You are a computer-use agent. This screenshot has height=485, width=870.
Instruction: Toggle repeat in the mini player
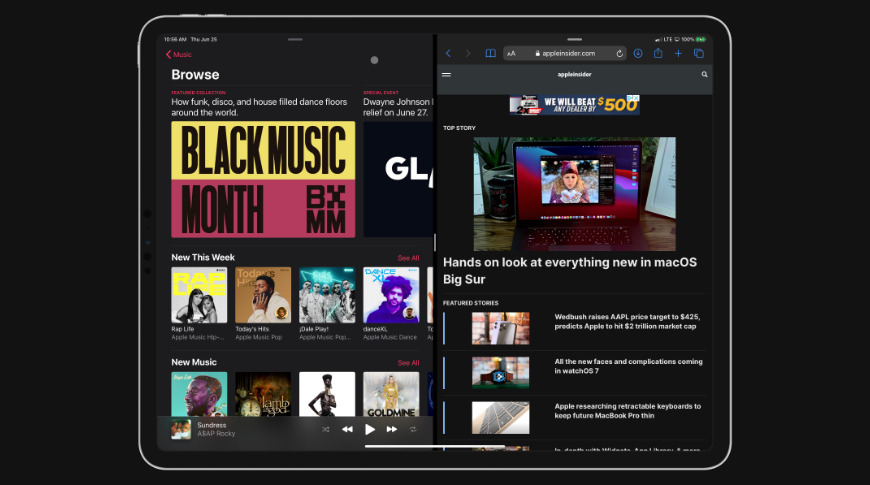413,430
